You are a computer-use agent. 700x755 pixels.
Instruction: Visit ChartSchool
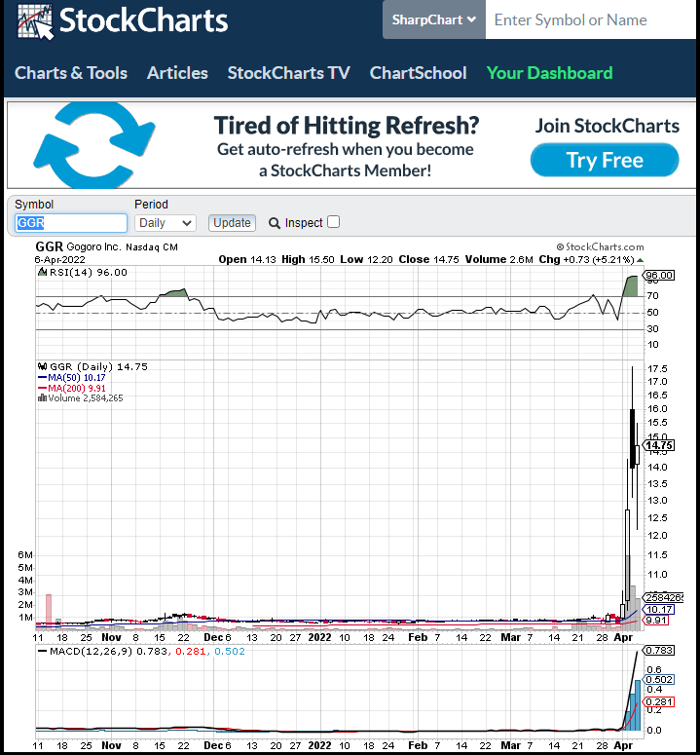pyautogui.click(x=418, y=73)
